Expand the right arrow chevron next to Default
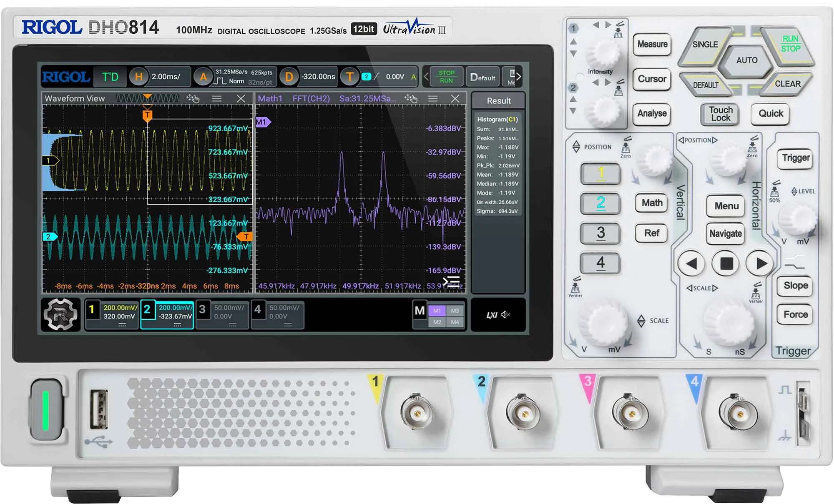This screenshot has width=834, height=504. [x=518, y=76]
